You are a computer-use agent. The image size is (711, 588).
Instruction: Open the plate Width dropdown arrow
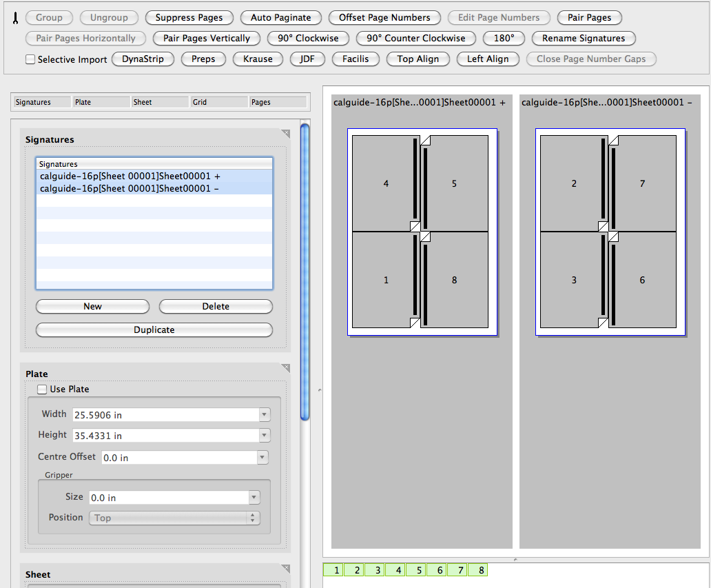click(265, 415)
